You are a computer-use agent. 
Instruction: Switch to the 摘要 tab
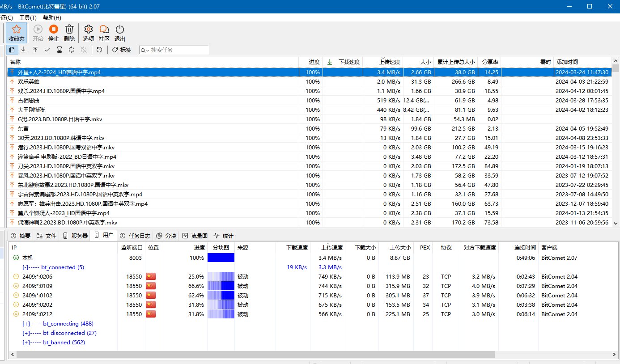click(x=21, y=236)
